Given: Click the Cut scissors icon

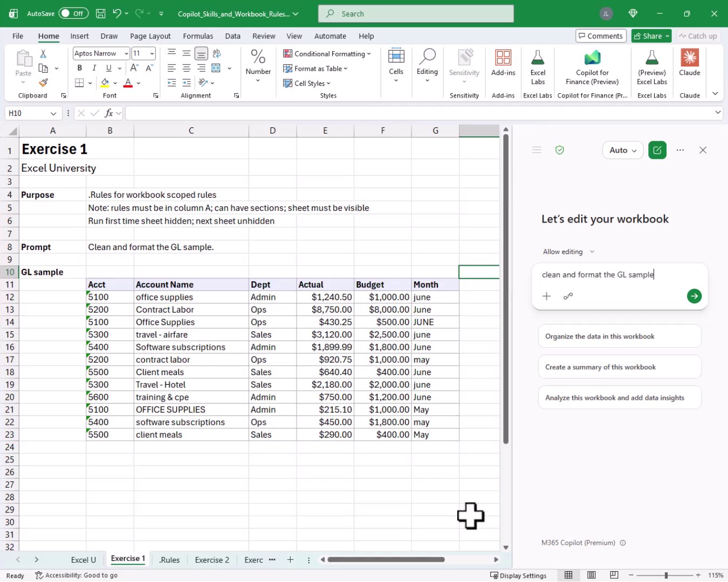Looking at the screenshot, I should tap(43, 53).
